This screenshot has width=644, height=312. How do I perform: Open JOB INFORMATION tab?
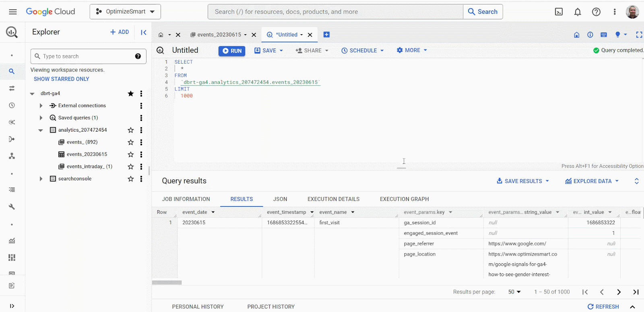(186, 199)
